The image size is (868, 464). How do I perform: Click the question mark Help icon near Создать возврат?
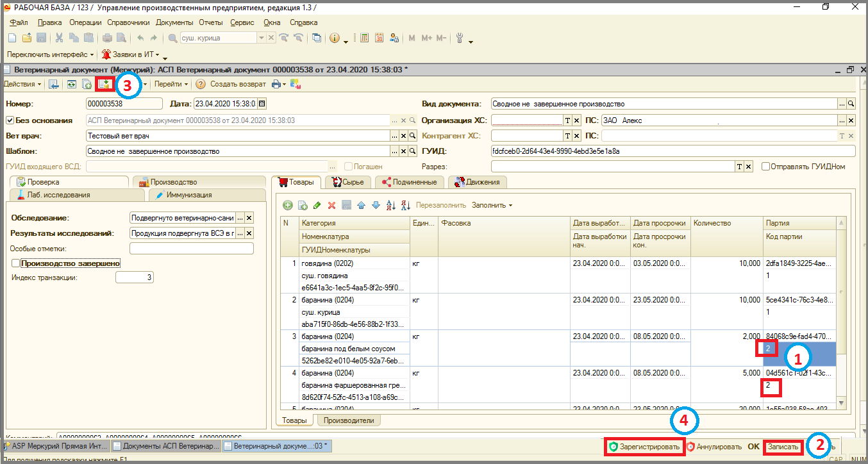point(201,84)
